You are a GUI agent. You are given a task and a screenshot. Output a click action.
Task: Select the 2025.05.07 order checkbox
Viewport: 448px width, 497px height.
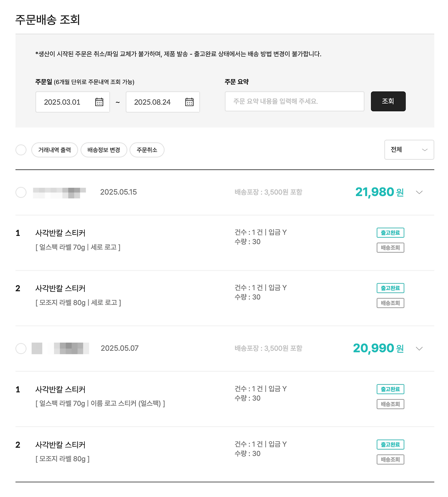coord(21,348)
